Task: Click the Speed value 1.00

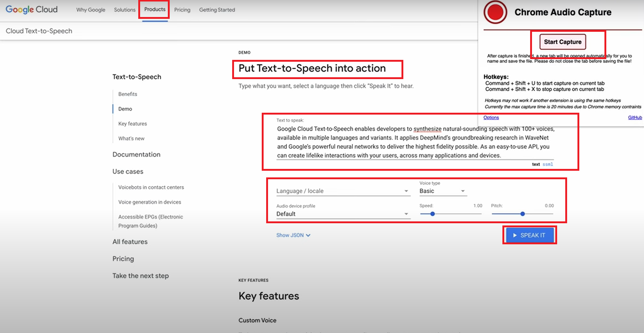Action: (x=478, y=206)
